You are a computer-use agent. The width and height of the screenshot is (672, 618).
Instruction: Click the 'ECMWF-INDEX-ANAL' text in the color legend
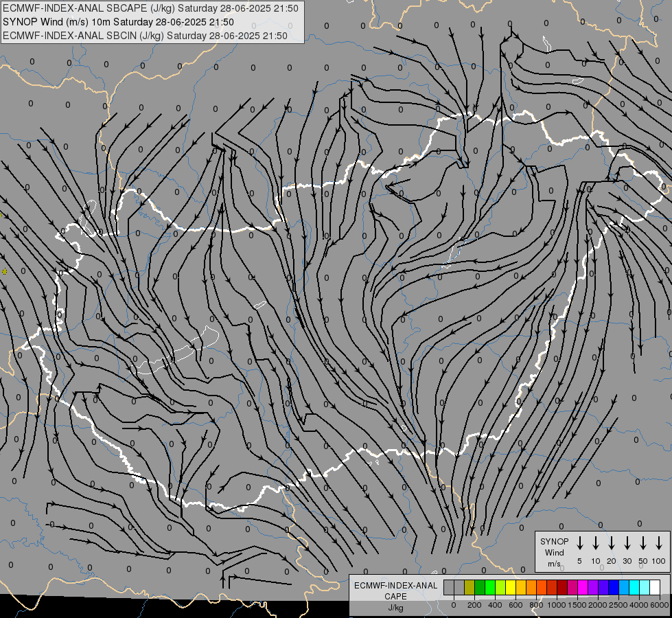coord(395,586)
